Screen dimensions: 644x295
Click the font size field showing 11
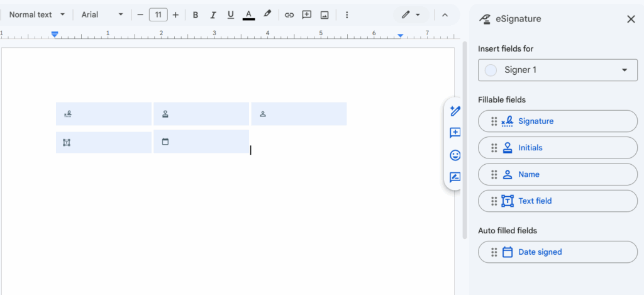coord(158,15)
